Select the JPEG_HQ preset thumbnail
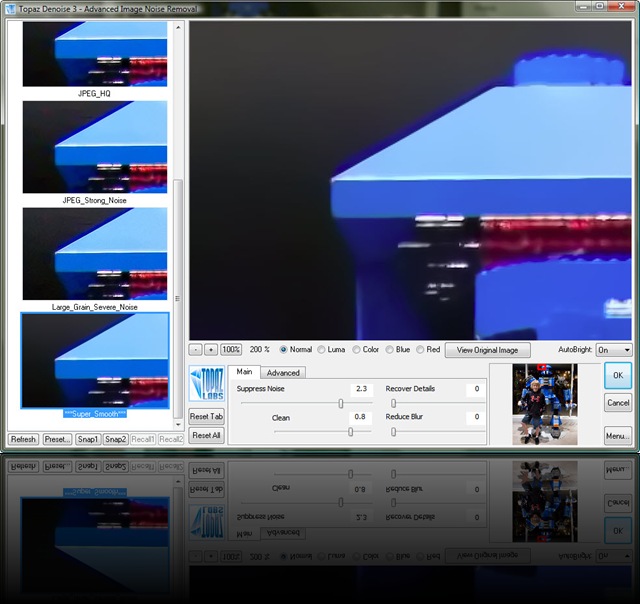The image size is (640, 604). 95,54
